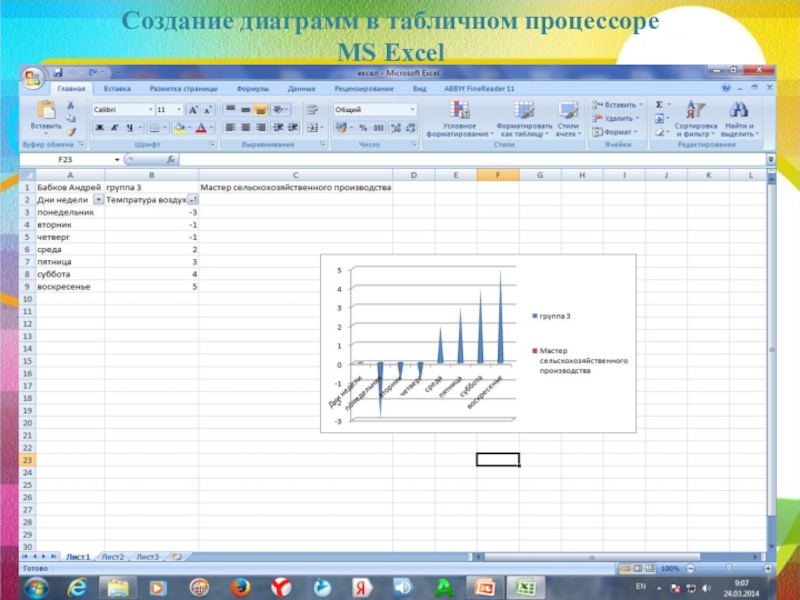The image size is (800, 600).
Task: Apply the red Font Color letter A
Action: coord(202,128)
